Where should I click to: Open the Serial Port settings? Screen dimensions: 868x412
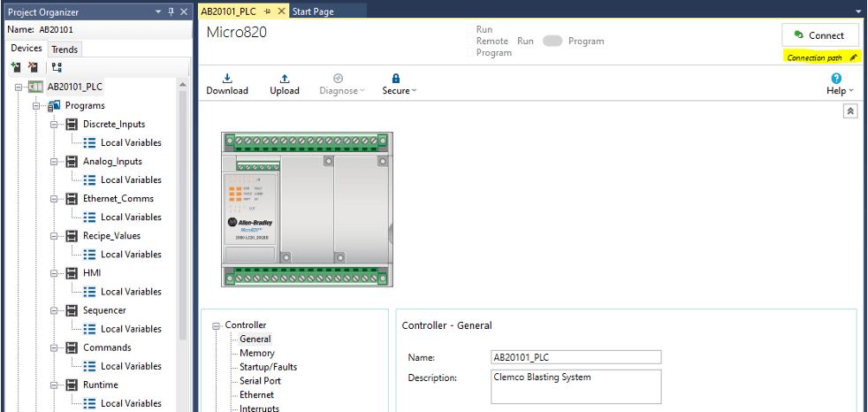[x=260, y=381]
